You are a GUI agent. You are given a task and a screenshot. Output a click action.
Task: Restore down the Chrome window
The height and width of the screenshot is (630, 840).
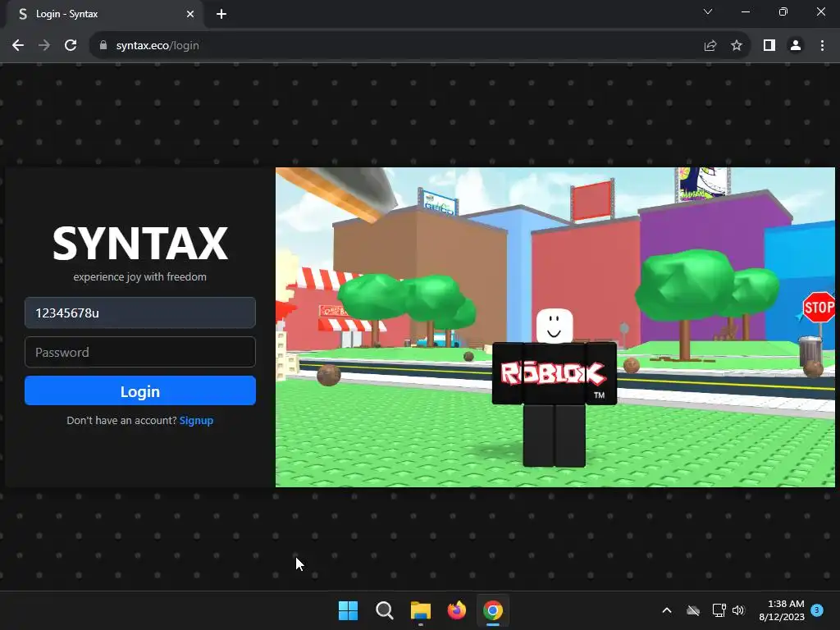pyautogui.click(x=783, y=11)
